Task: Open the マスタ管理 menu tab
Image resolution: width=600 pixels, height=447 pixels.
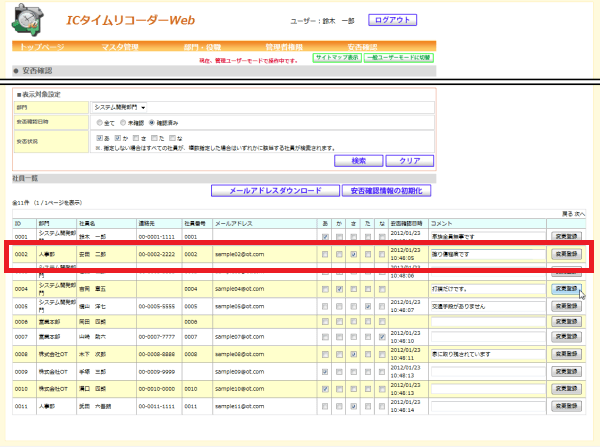Action: coord(120,47)
